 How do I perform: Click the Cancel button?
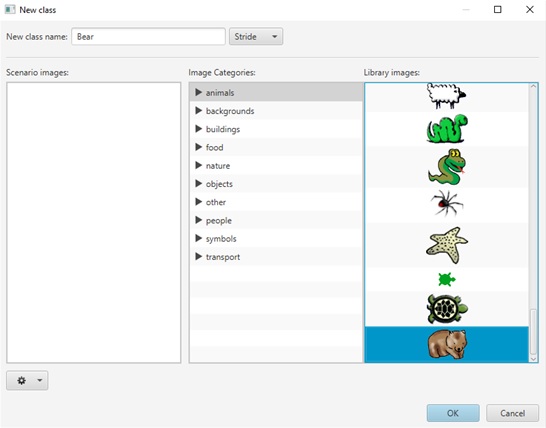[x=512, y=413]
